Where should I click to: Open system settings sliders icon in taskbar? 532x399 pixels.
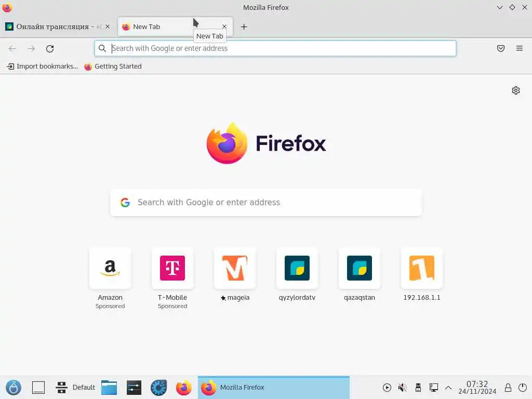tap(134, 388)
